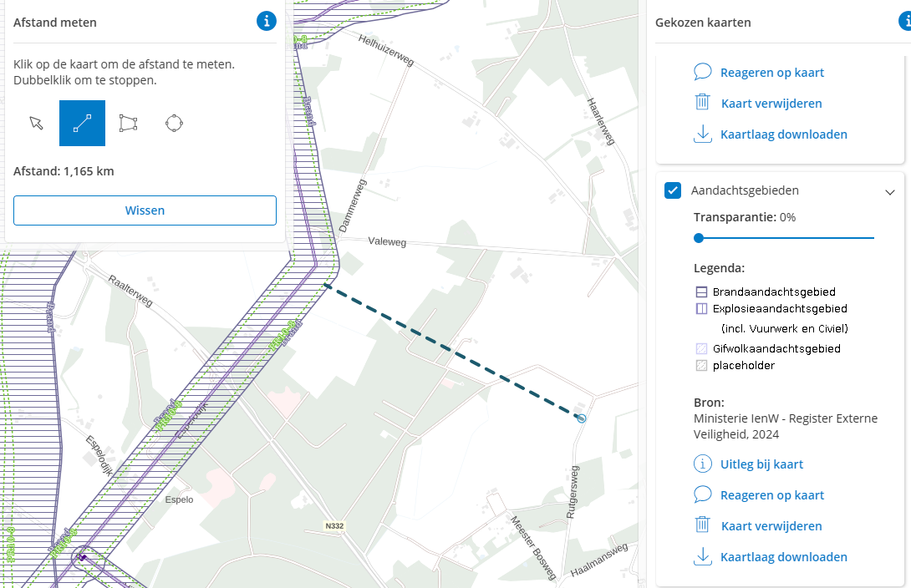911x588 pixels.
Task: Open info icon next to Gekozen kaarten
Action: coord(906,22)
